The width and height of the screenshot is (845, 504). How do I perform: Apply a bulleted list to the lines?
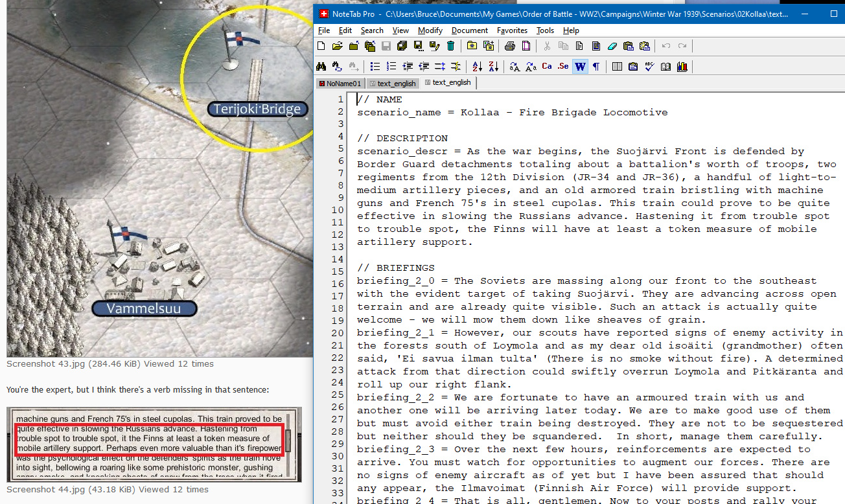(x=375, y=66)
